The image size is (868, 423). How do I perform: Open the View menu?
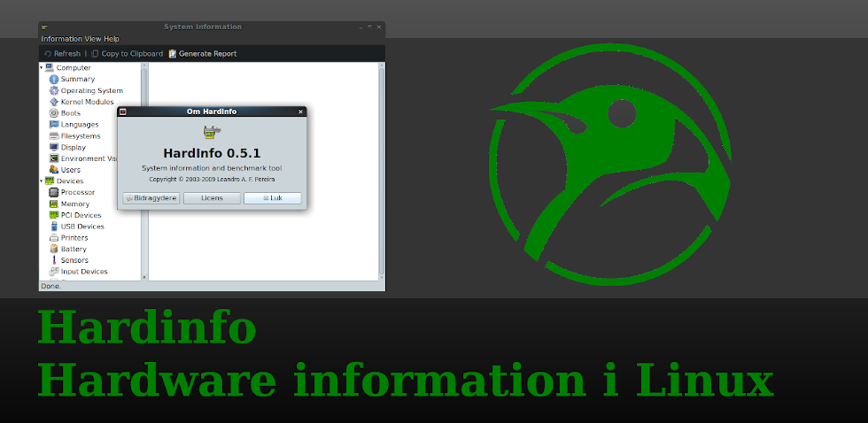93,40
